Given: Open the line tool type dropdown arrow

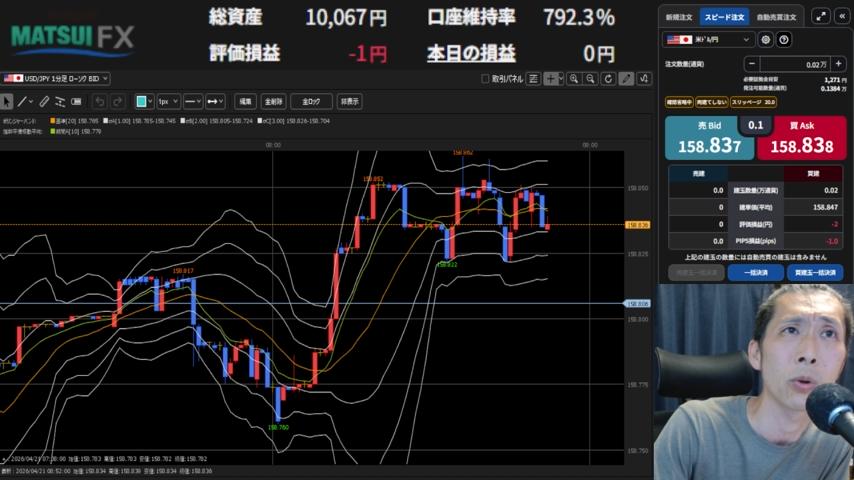Looking at the screenshot, I should [31, 101].
